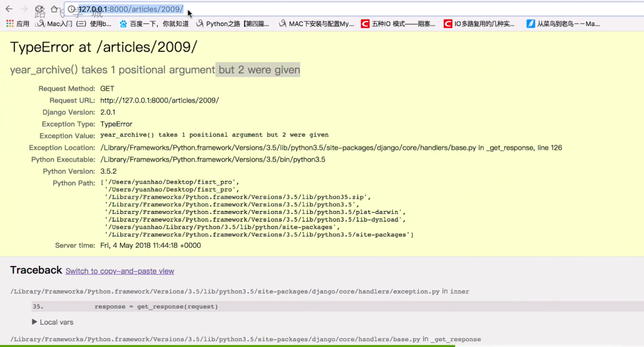The height and width of the screenshot is (347, 644).
Task: Click traceback line 35 get_response(request)
Action: click(x=337, y=306)
